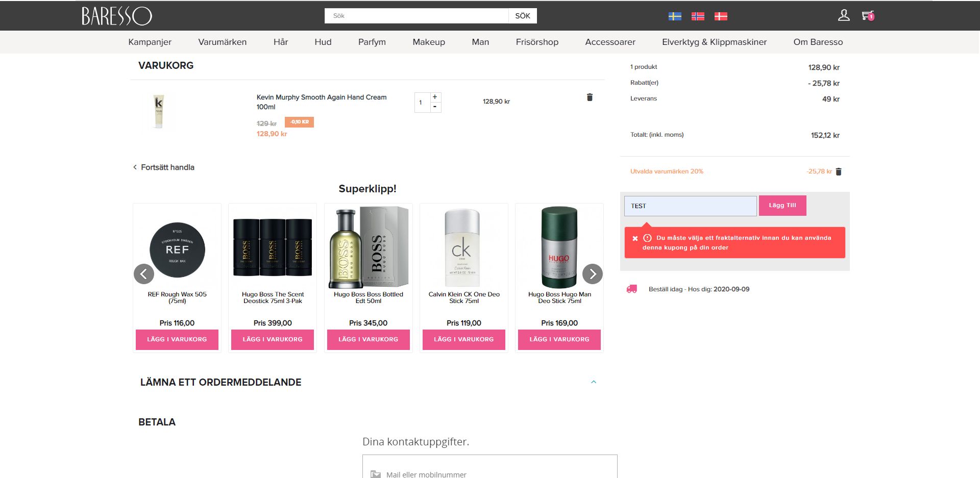Focus the coupon code field
The width and height of the screenshot is (980, 478).
[x=690, y=206]
